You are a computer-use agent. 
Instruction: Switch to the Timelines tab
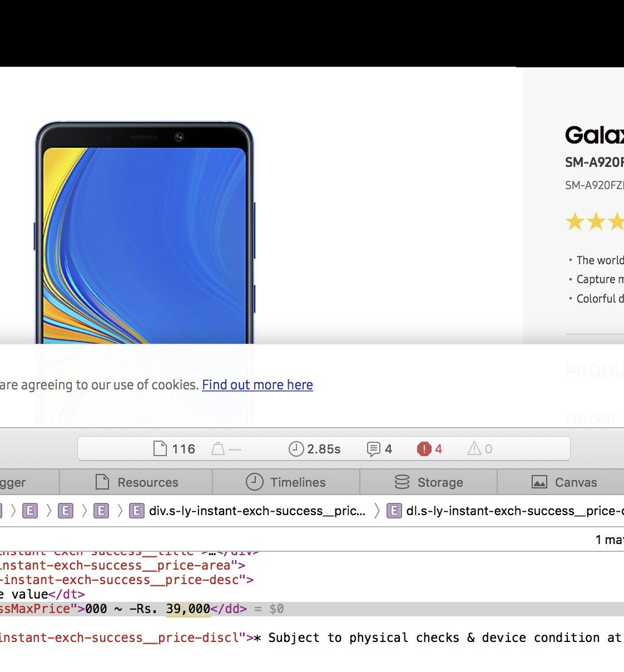[286, 482]
